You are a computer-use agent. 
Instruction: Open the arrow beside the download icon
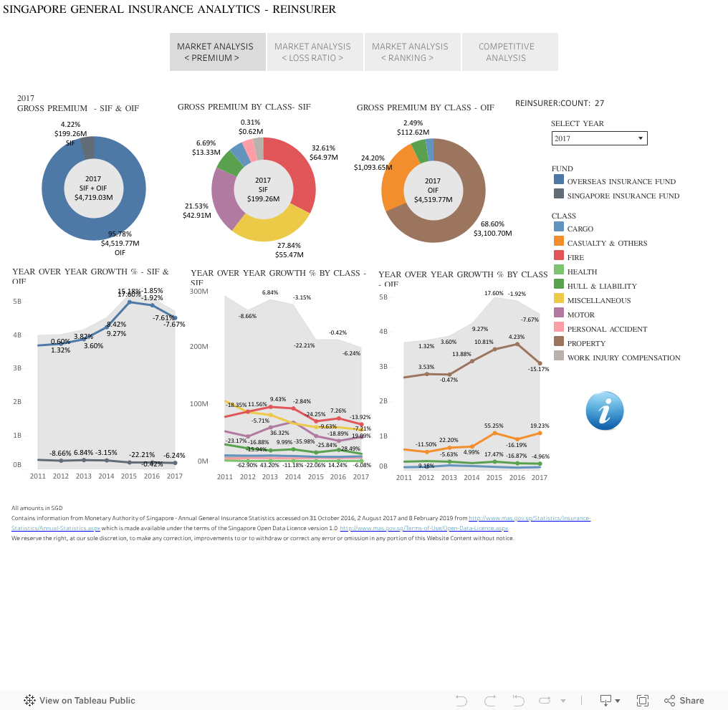618,700
